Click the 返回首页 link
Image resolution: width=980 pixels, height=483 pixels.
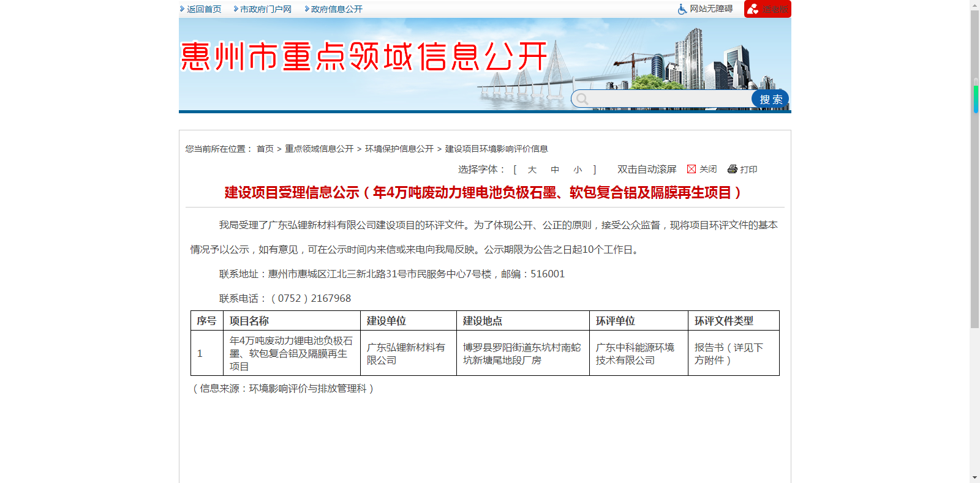coord(204,9)
